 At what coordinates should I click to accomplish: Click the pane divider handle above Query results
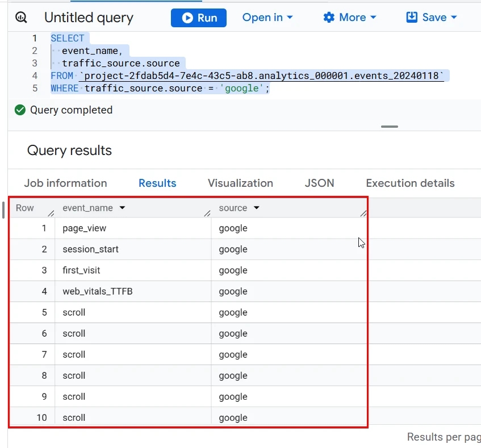pyautogui.click(x=389, y=126)
